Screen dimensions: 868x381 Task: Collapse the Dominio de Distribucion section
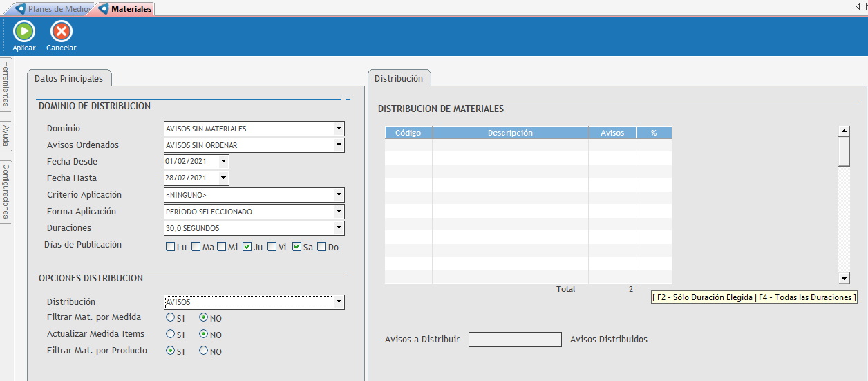[x=348, y=100]
